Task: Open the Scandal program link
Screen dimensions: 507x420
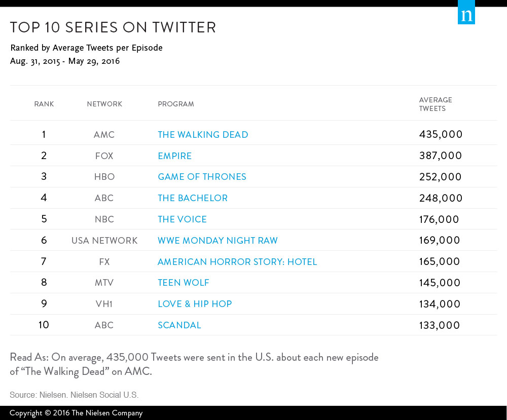Action: pyautogui.click(x=179, y=325)
